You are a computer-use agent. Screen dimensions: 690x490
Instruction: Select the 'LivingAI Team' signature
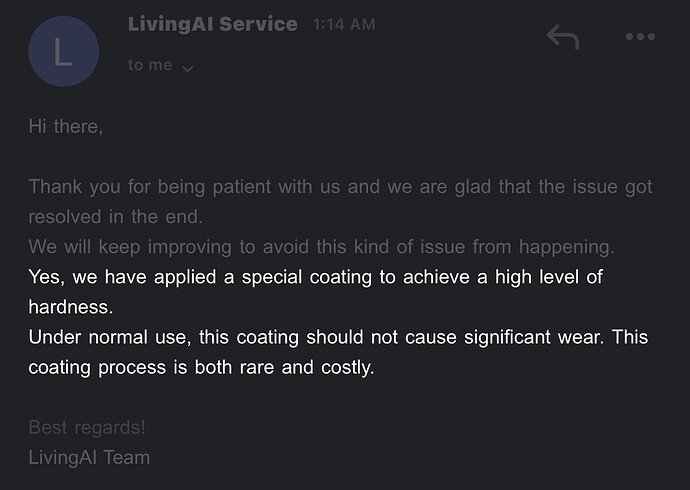tap(89, 457)
